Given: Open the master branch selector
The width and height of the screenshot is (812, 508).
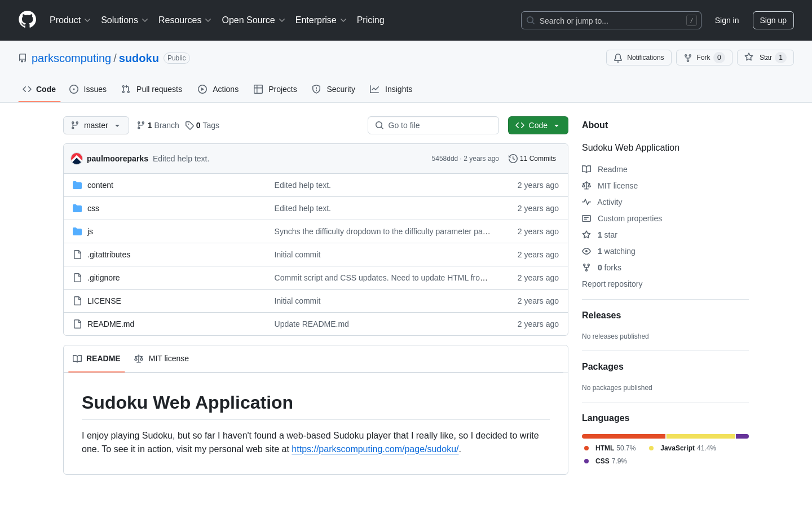Looking at the screenshot, I should 96,125.
